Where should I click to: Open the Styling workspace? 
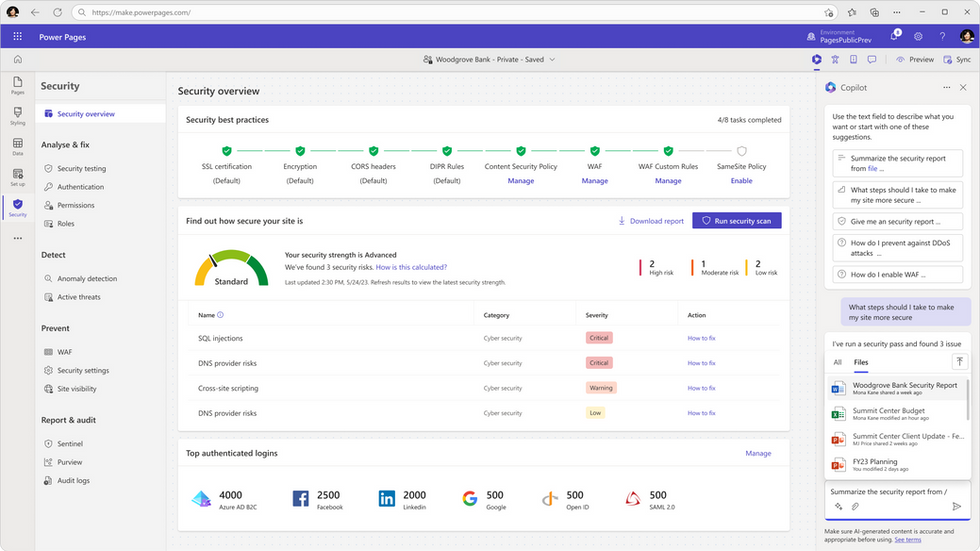(x=18, y=116)
